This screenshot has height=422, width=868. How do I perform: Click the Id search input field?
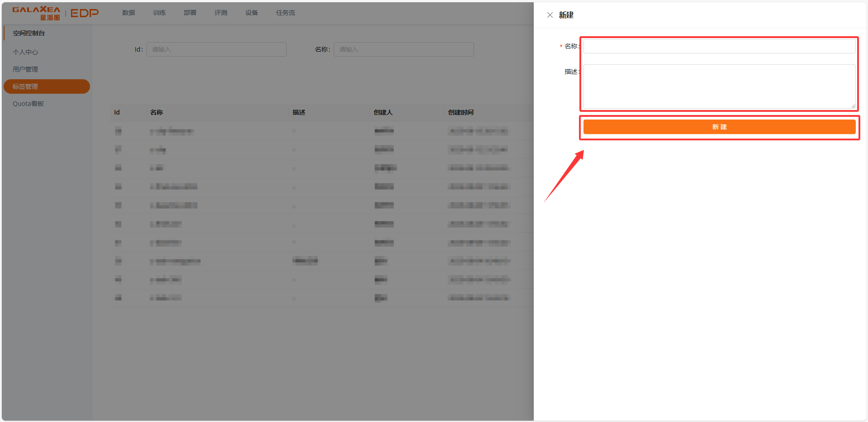pyautogui.click(x=216, y=49)
